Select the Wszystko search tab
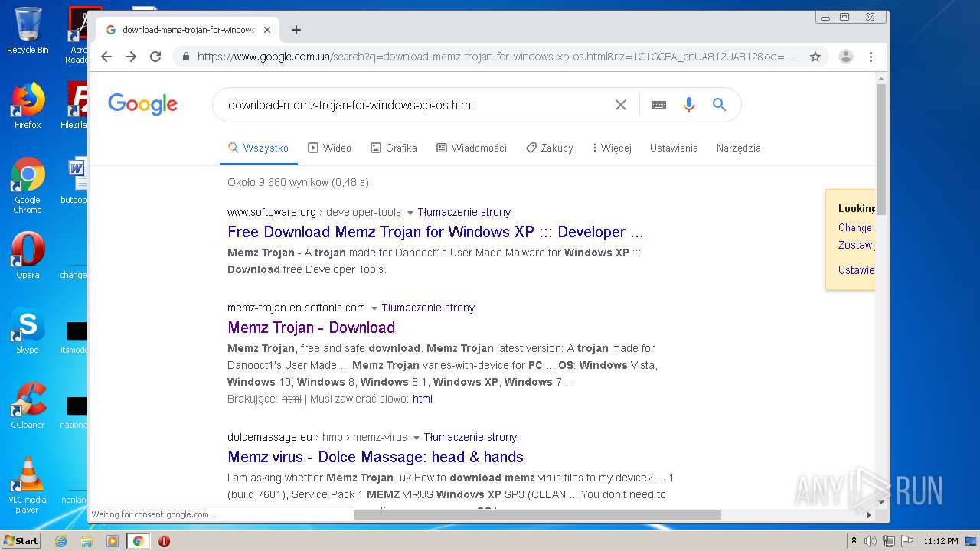The height and width of the screenshot is (551, 980). tap(258, 148)
